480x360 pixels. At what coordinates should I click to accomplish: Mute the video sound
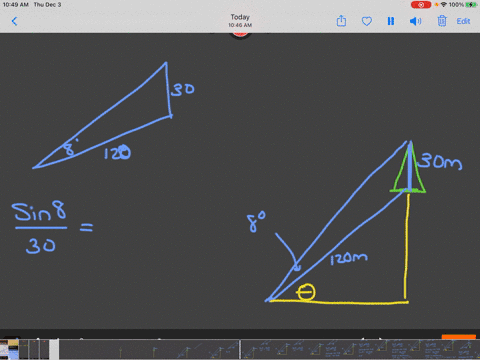415,21
